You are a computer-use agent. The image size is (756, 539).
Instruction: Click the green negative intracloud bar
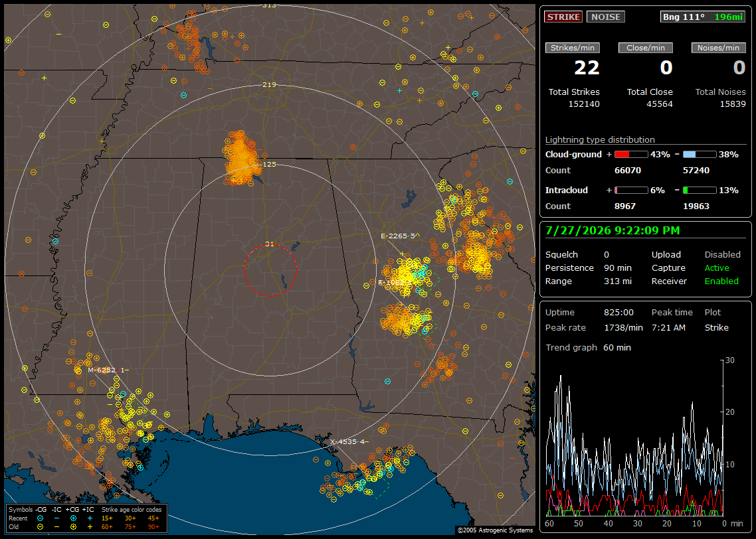coord(700,191)
